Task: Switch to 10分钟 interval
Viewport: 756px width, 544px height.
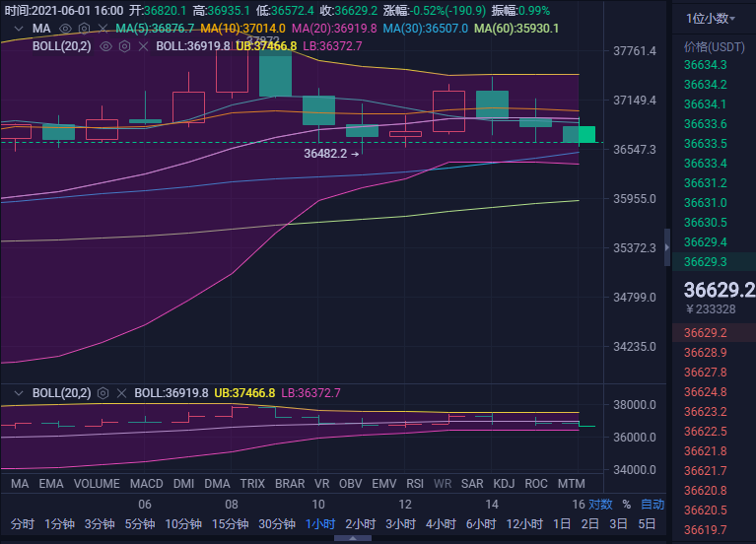Action: coord(183,524)
